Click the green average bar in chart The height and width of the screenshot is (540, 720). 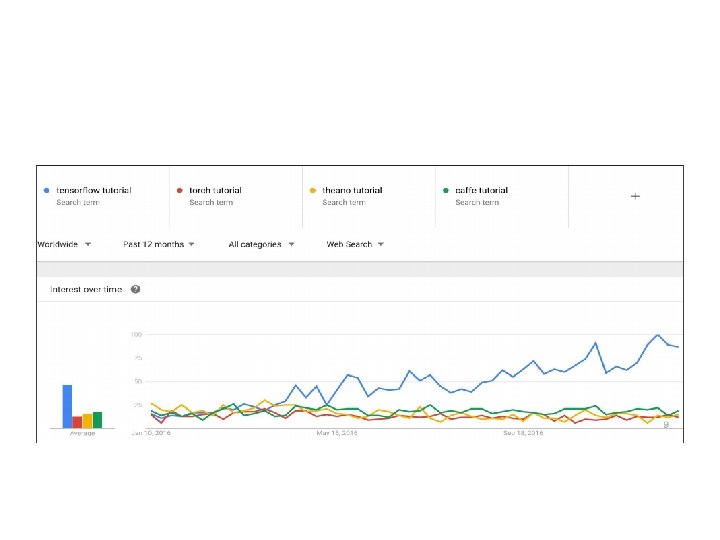click(x=97, y=419)
